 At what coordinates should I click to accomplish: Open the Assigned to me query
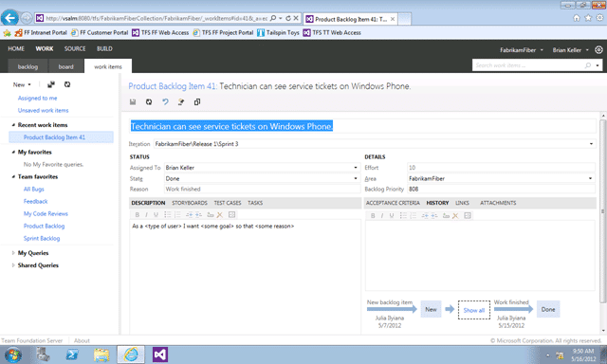(x=37, y=99)
